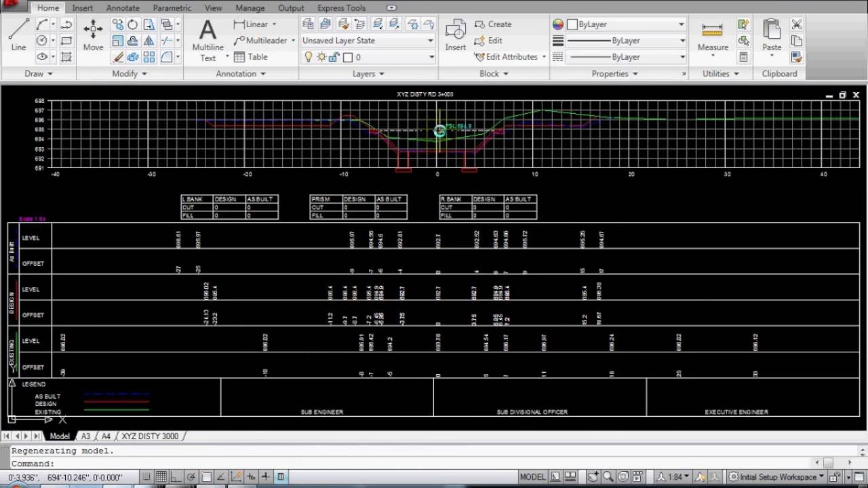Open Unsaved Layer State dropdown
Viewport: 868px width, 488px height.
[x=368, y=41]
